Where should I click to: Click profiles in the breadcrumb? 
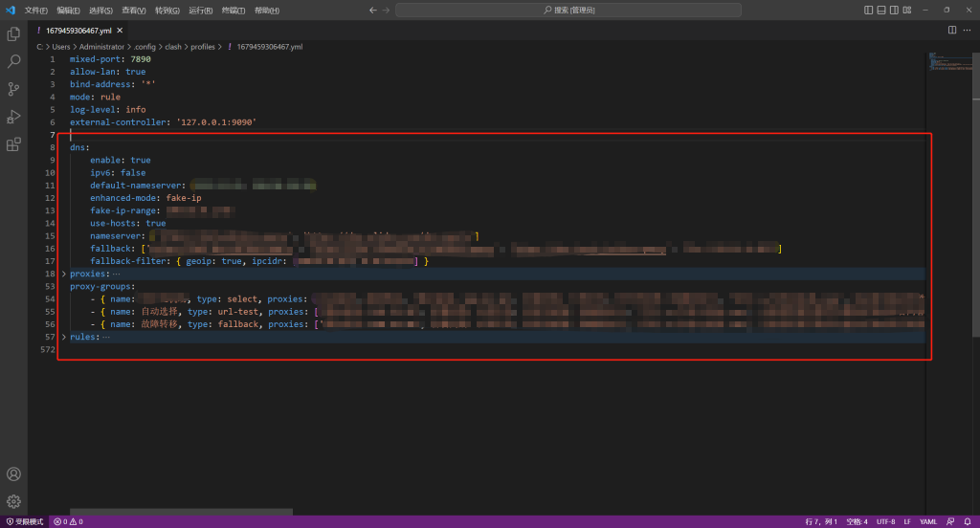203,47
